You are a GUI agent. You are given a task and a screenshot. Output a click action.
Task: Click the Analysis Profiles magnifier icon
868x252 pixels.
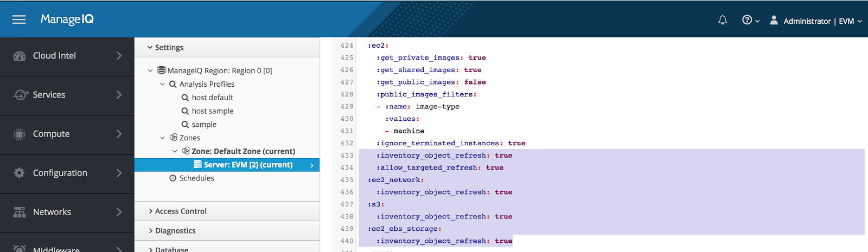[173, 84]
